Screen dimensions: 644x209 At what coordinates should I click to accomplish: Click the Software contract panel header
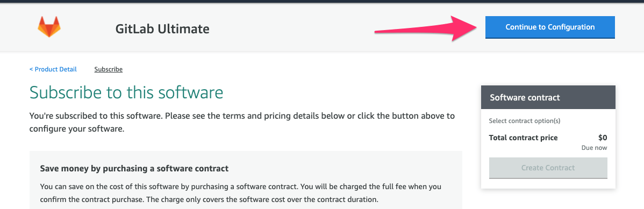click(x=548, y=97)
